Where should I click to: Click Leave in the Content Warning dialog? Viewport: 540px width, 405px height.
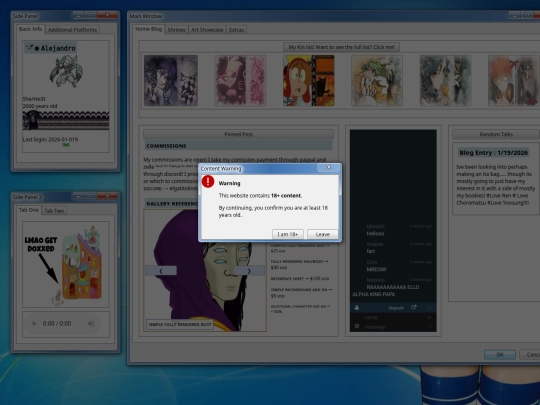[323, 234]
